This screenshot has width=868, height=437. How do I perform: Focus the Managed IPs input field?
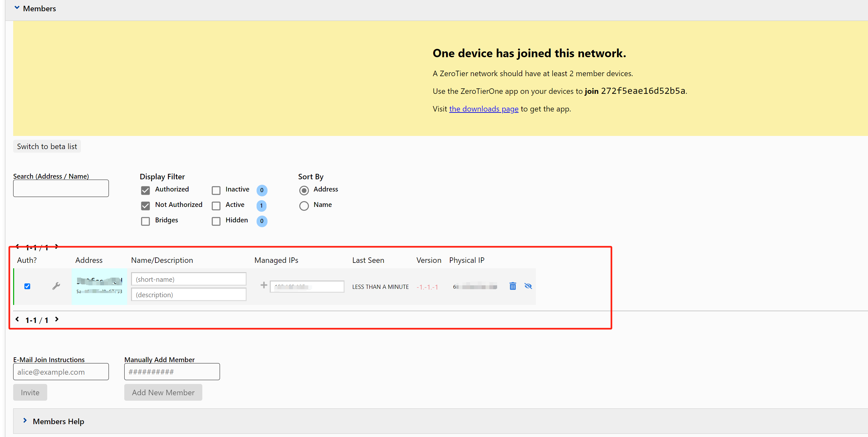(307, 287)
